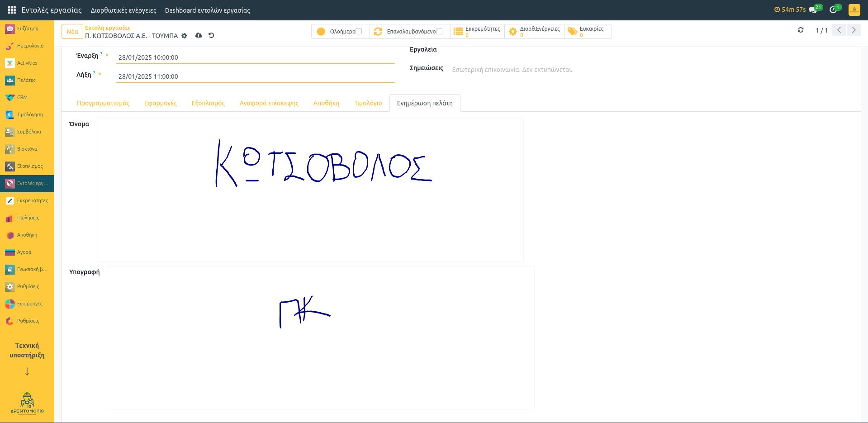Switch to Αποθήκη tab
868x423 pixels.
[x=326, y=103]
